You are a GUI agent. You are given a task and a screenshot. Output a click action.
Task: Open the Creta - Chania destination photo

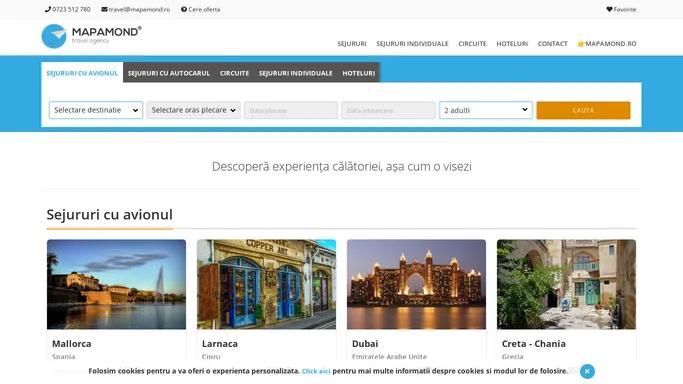pyautogui.click(x=566, y=284)
